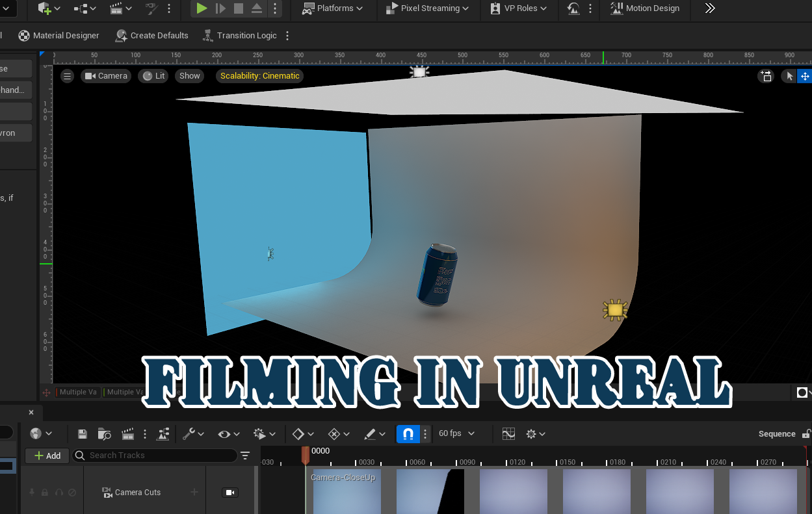
Task: Select the yellow light actor icon
Action: [x=615, y=310]
